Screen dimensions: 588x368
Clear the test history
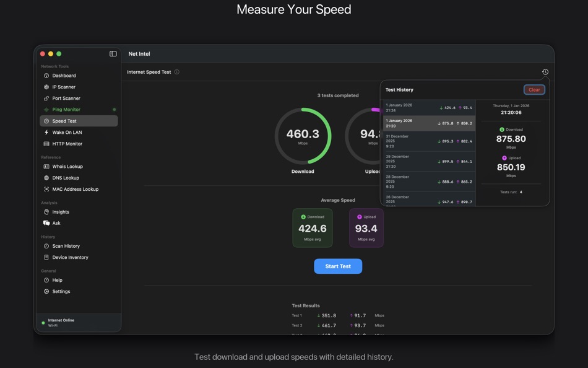(x=534, y=89)
